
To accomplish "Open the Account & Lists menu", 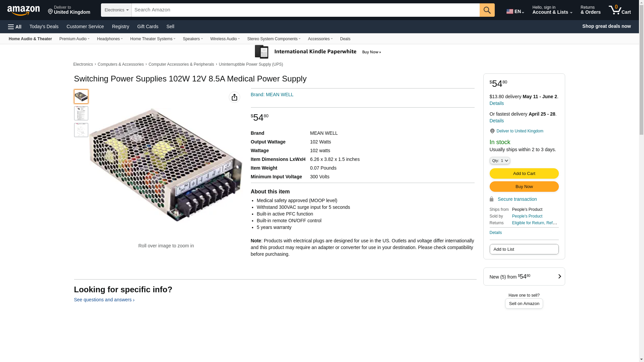I will pyautogui.click(x=552, y=10).
